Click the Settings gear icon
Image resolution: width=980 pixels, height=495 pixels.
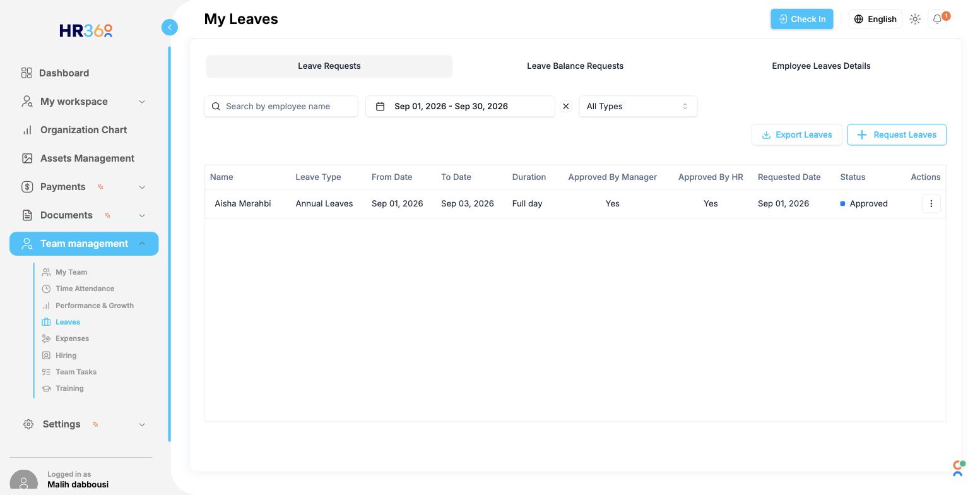click(x=28, y=424)
